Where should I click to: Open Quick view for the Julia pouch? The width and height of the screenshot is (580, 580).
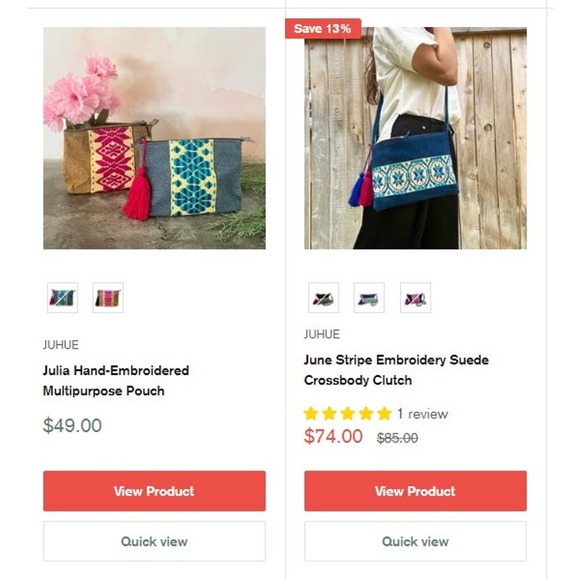154,542
